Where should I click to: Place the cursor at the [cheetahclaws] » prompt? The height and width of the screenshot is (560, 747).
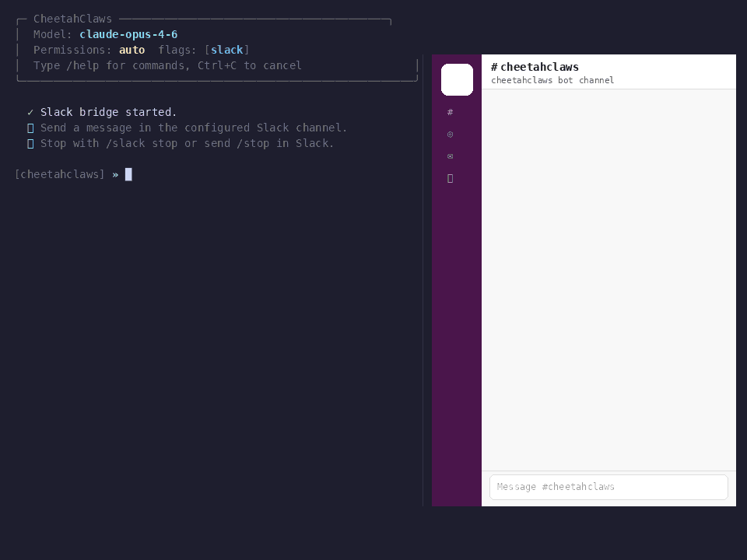coord(128,175)
